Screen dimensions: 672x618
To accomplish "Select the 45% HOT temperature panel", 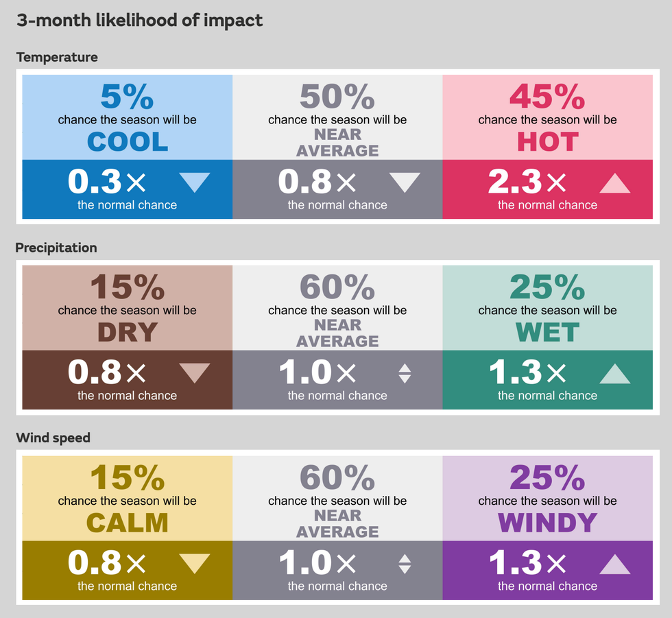I will coord(547,117).
